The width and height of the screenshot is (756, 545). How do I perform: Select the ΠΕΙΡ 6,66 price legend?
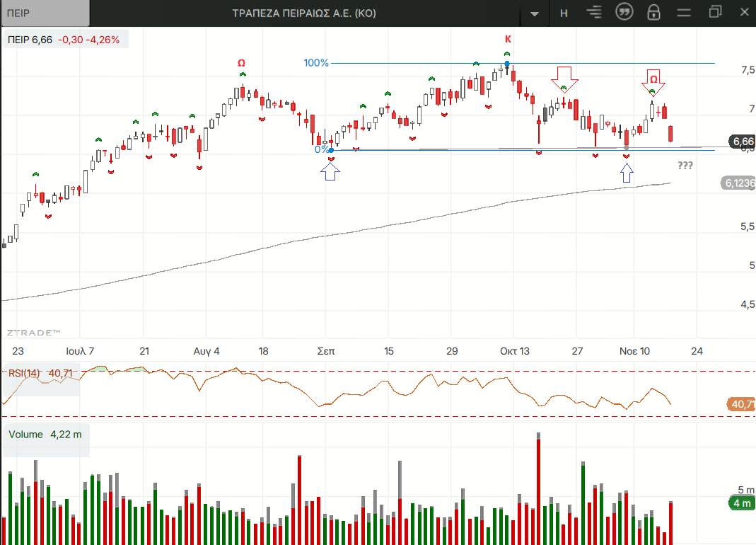point(64,40)
